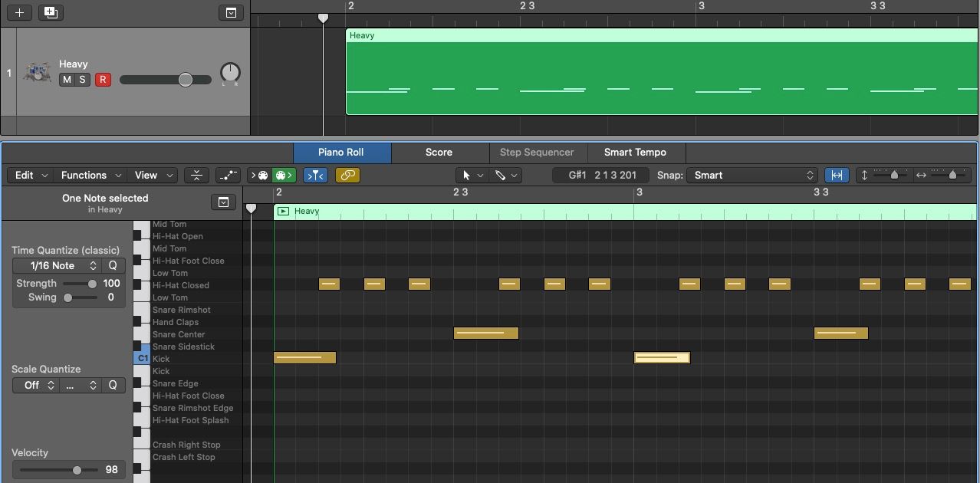This screenshot has width=980, height=483.
Task: Mute the Heavy track
Action: point(67,80)
